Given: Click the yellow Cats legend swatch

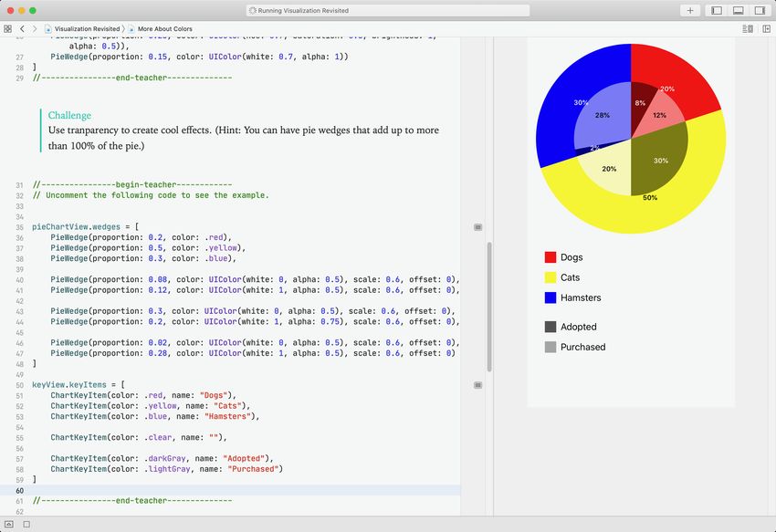Looking at the screenshot, I should point(551,277).
